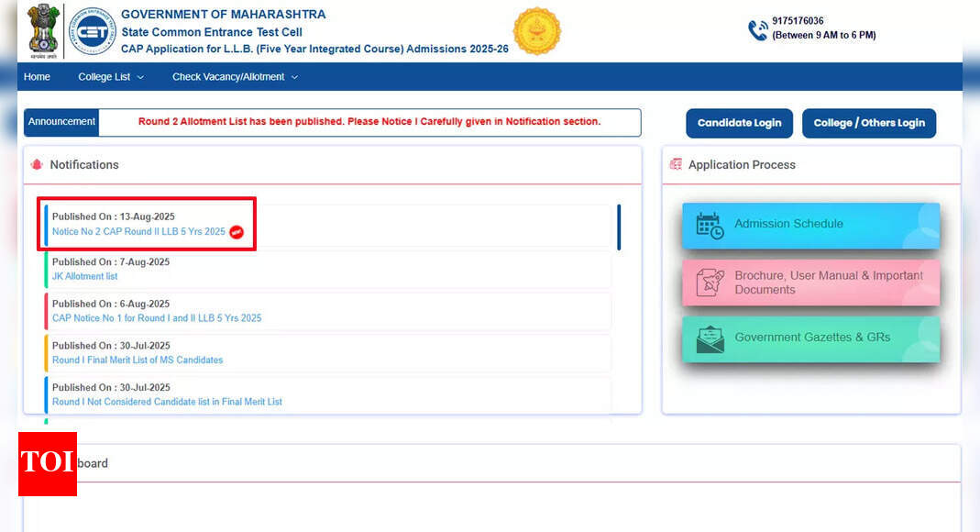Viewport: 980px width, 532px height.
Task: Click the CET Cell circular logo
Action: [94, 30]
